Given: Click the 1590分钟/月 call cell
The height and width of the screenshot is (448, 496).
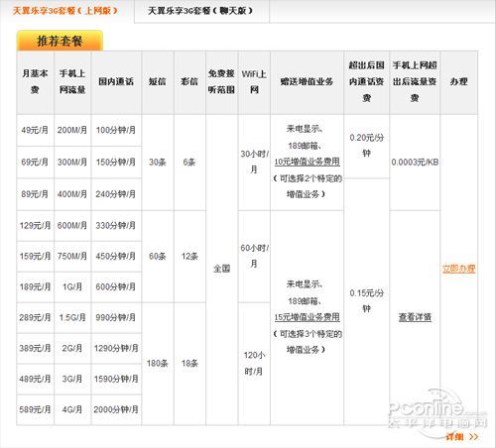Looking at the screenshot, I should [116, 379].
